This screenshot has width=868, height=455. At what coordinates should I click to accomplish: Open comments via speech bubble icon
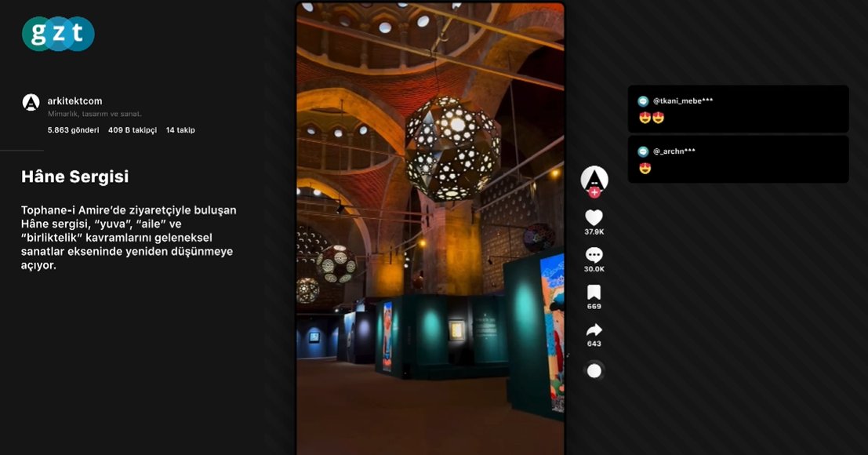[594, 255]
